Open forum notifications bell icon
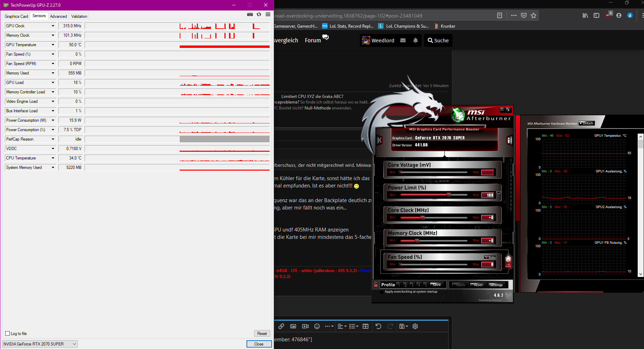Screen dimensions: 644x349 (415, 40)
